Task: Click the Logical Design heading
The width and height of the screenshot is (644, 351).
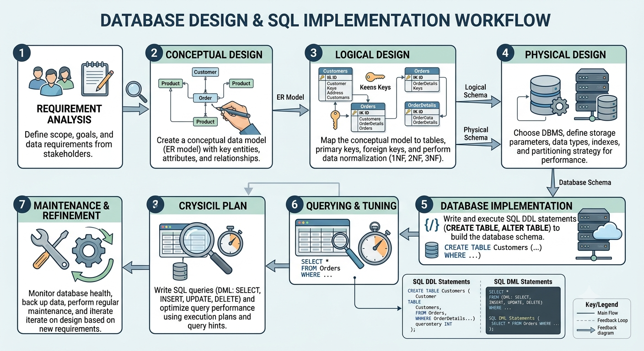Action: pyautogui.click(x=372, y=55)
